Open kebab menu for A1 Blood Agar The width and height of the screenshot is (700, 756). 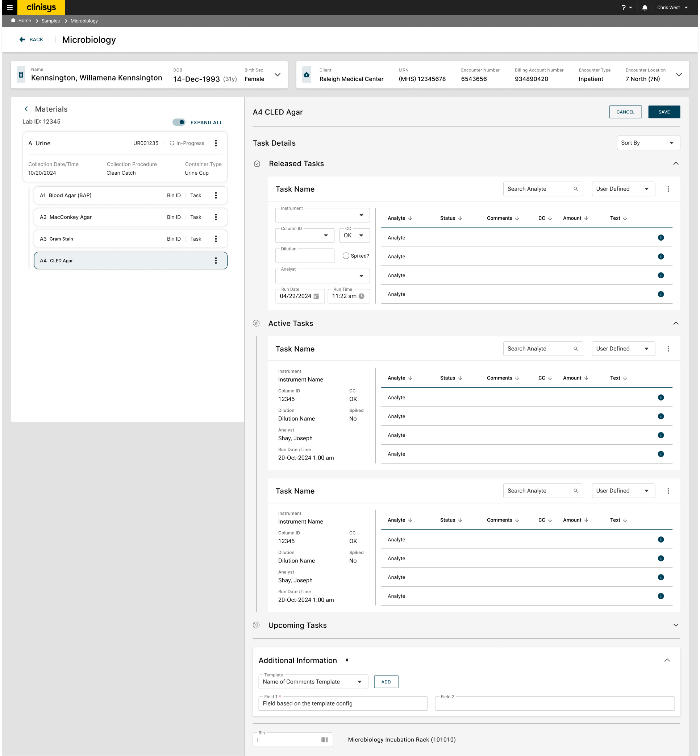(216, 196)
